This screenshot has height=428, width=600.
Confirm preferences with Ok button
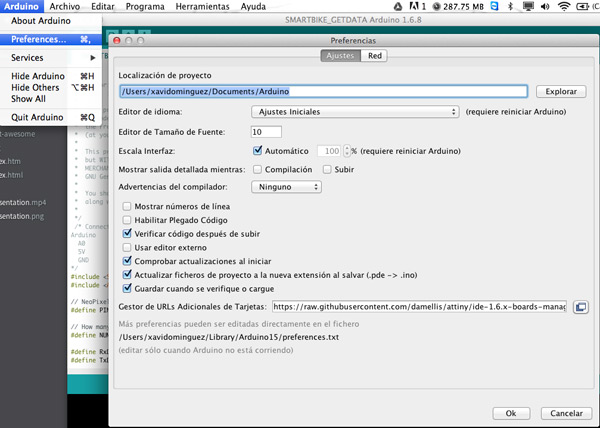tap(511, 413)
